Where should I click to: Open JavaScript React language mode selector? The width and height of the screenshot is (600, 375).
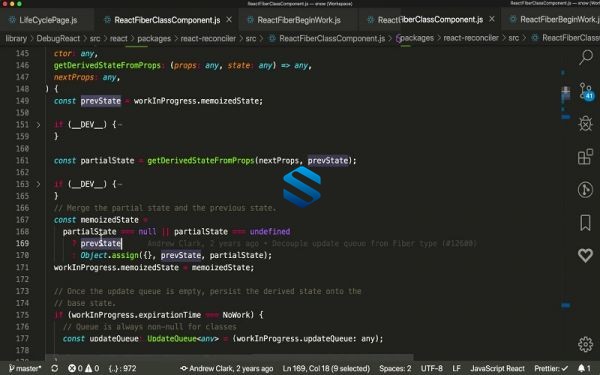click(497, 368)
